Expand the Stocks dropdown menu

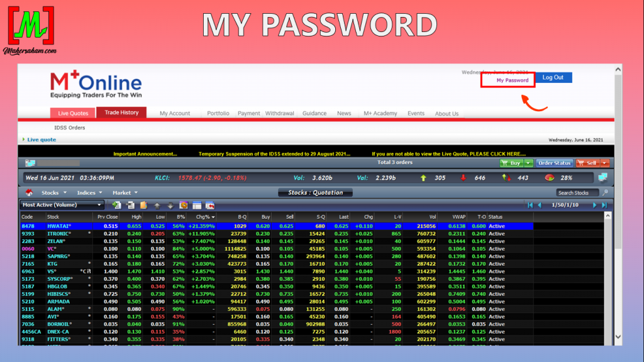[53, 193]
